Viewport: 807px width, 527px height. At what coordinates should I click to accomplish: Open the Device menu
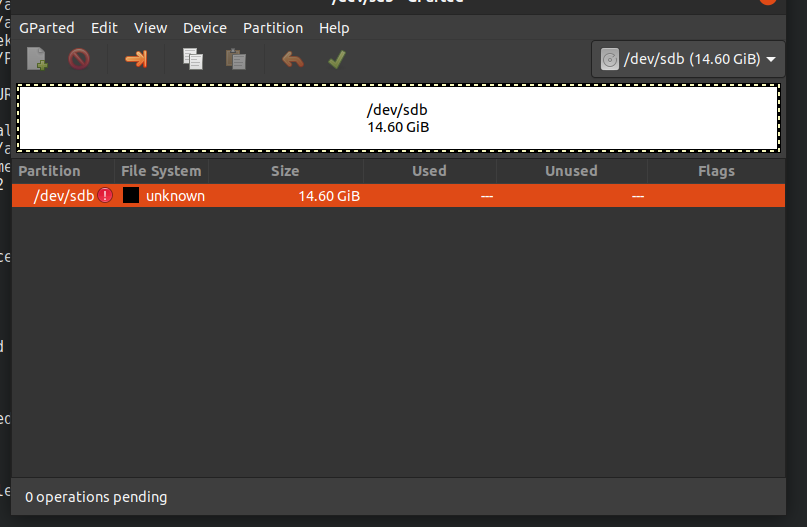pyautogui.click(x=205, y=28)
